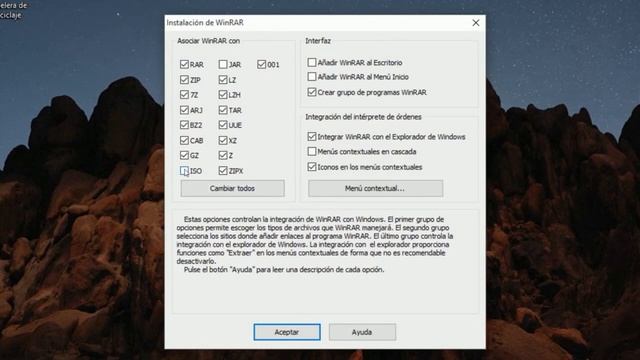Toggle the TAR association checkbox
This screenshot has height=360, width=640.
[223, 110]
